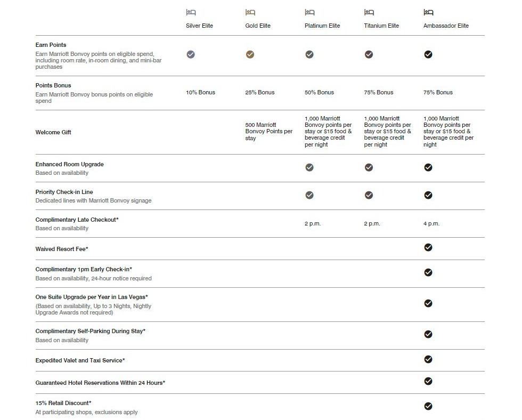Click the Earn Points benefit title
The height and width of the screenshot is (420, 522).
tap(51, 45)
